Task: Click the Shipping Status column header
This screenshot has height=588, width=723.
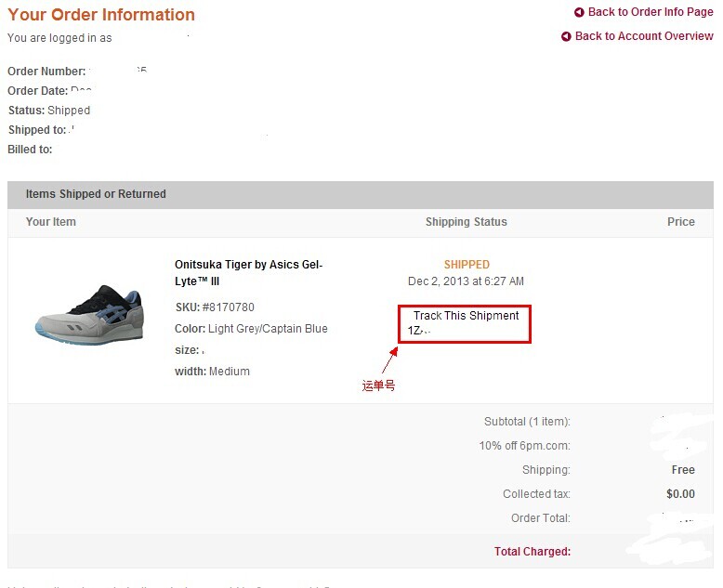Action: pos(467,222)
